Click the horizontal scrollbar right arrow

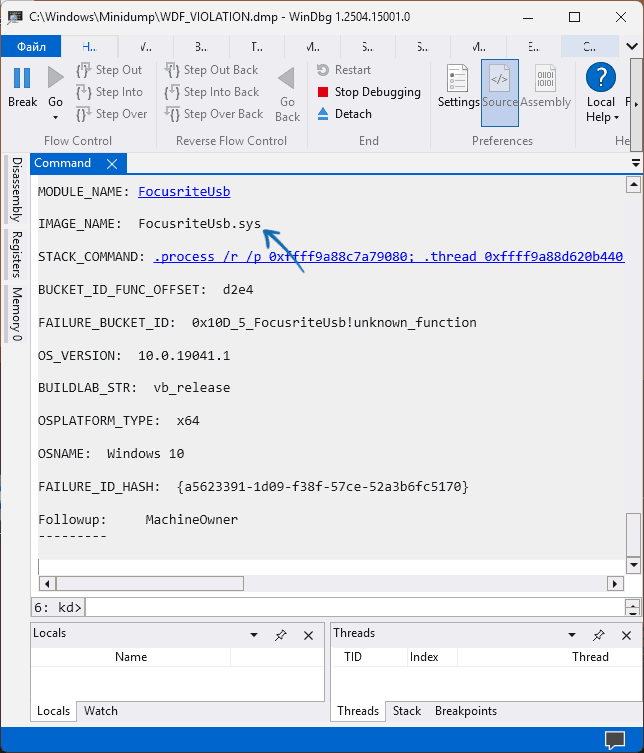pyautogui.click(x=615, y=584)
